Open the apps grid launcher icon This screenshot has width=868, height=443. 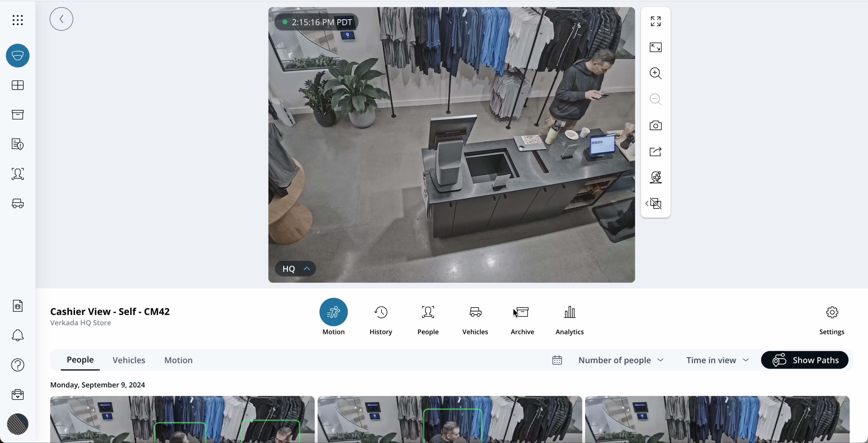tap(18, 20)
